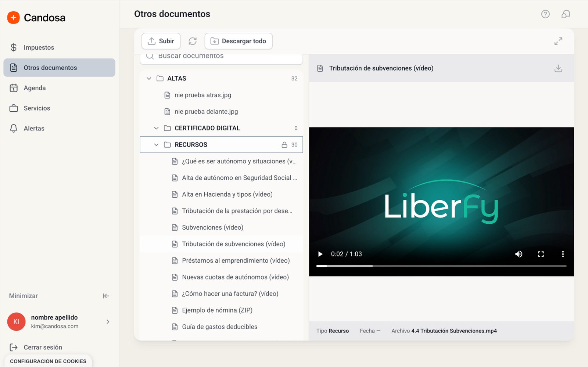Click the KI user avatar
This screenshot has height=367, width=588.
(x=17, y=321)
